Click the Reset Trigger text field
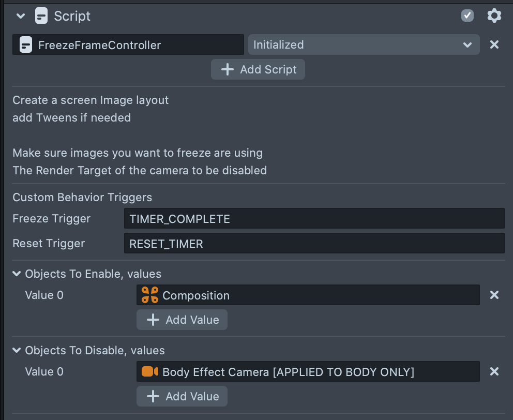This screenshot has height=420, width=513. coord(314,244)
